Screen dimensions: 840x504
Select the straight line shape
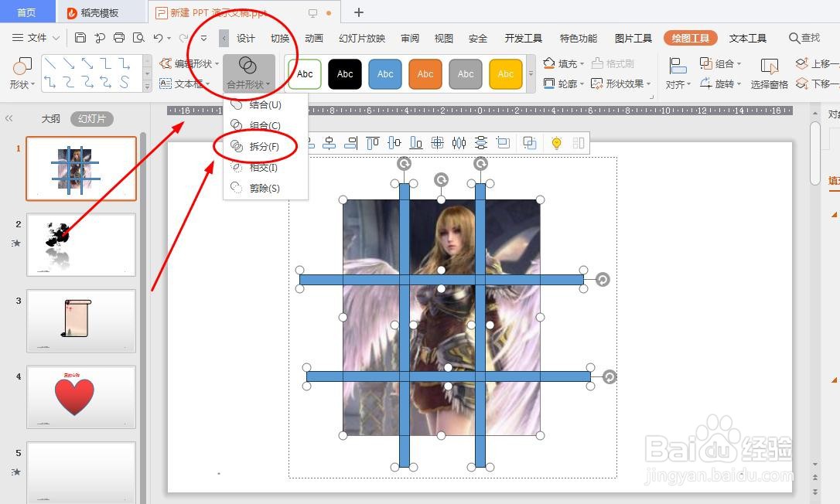click(50, 63)
